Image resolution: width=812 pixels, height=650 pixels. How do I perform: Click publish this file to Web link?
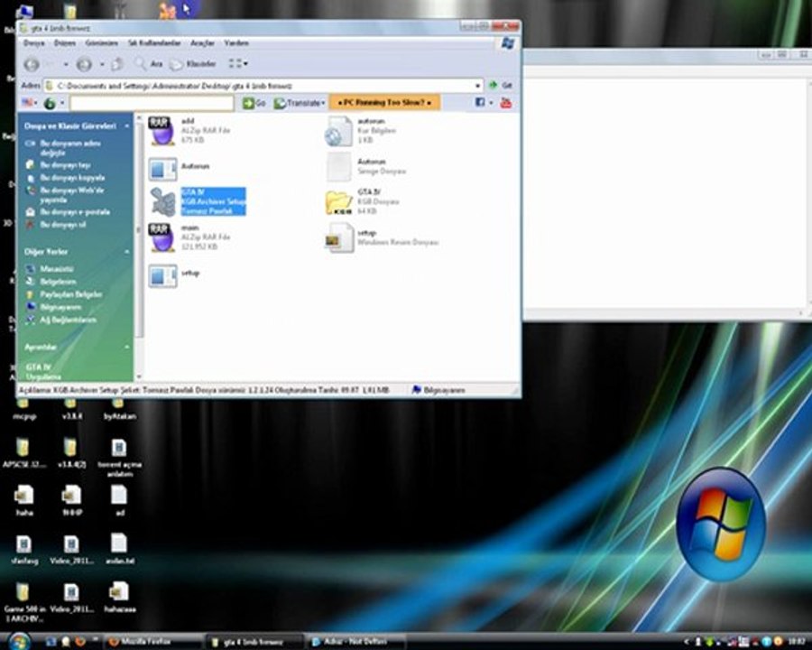tap(71, 195)
